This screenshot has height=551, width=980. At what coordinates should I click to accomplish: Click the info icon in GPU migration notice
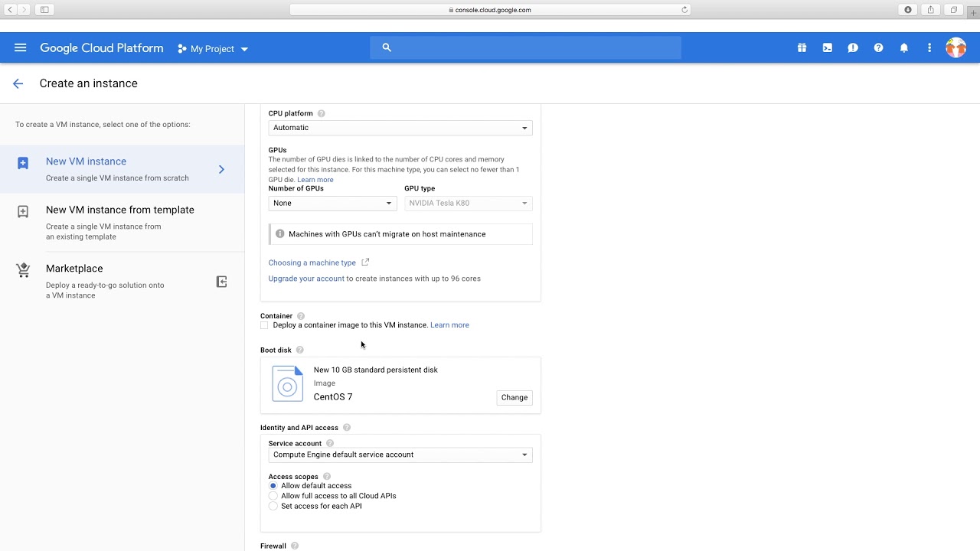pyautogui.click(x=279, y=233)
